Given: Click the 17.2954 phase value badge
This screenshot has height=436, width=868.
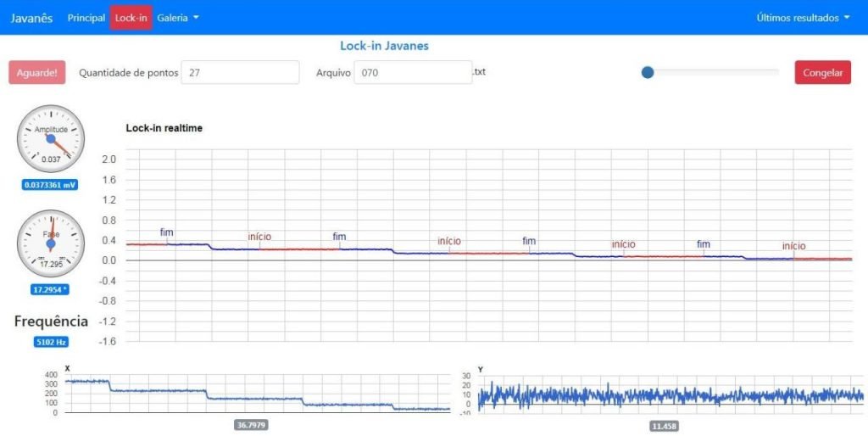Looking at the screenshot, I should [x=51, y=289].
